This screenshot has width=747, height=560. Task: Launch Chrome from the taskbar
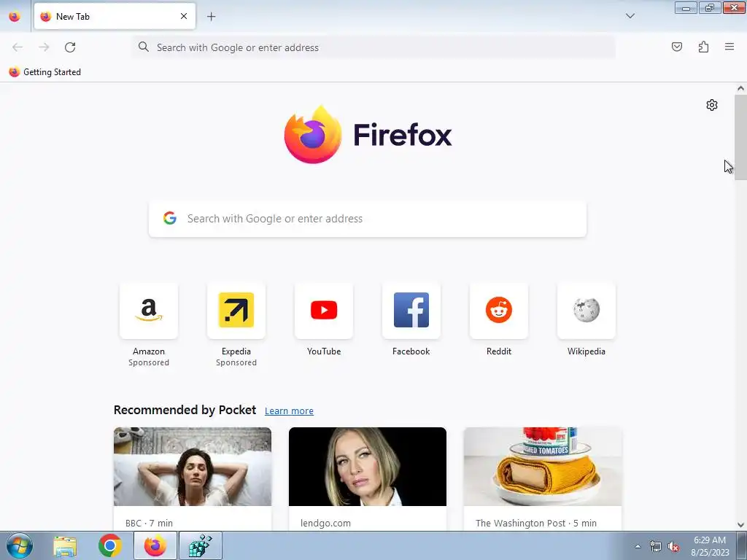tap(110, 545)
